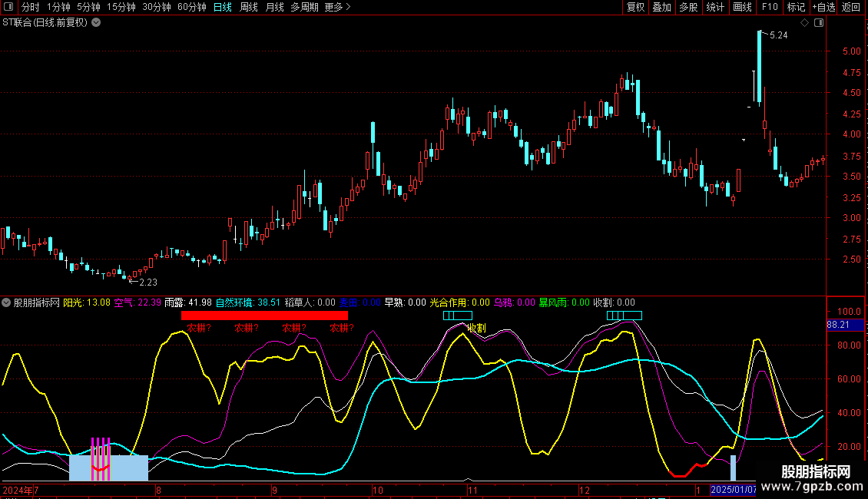The image size is (868, 499).
Task: Add stock via +自选 button
Action: pyautogui.click(x=823, y=7)
